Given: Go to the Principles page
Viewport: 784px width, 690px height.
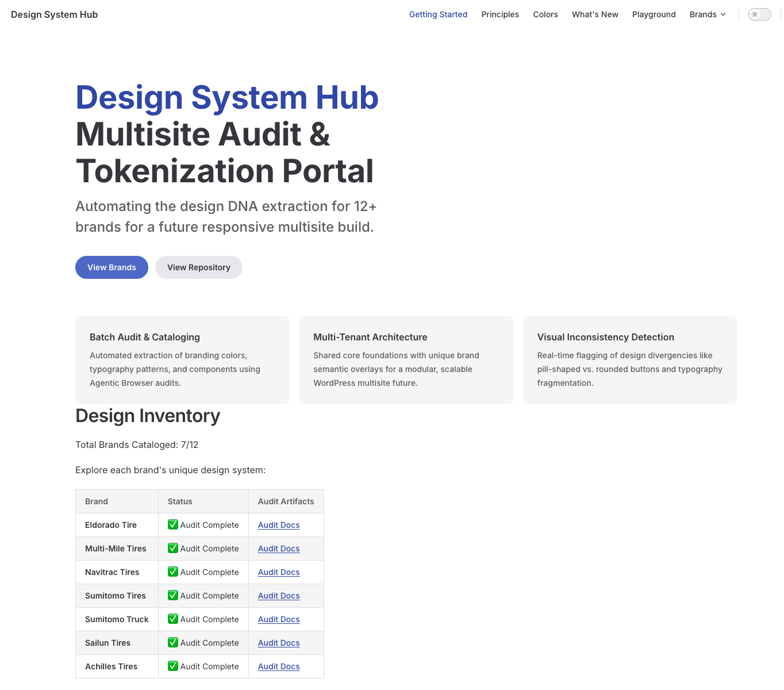Looking at the screenshot, I should (x=500, y=14).
